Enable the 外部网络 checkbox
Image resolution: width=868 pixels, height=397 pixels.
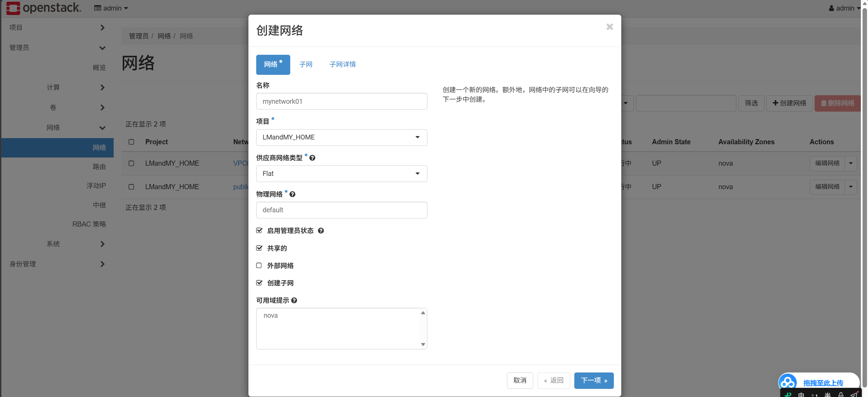tap(259, 265)
